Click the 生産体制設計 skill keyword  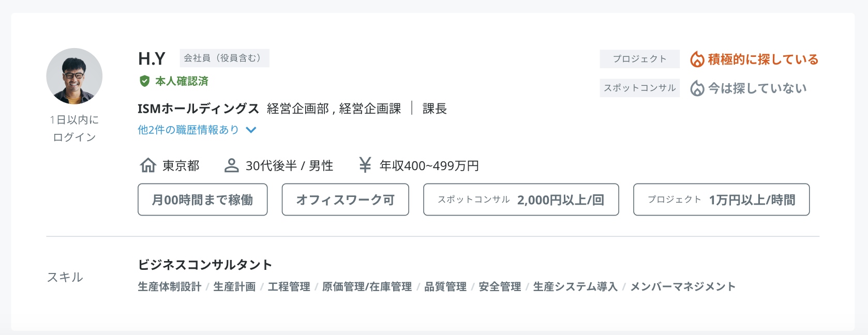[170, 287]
